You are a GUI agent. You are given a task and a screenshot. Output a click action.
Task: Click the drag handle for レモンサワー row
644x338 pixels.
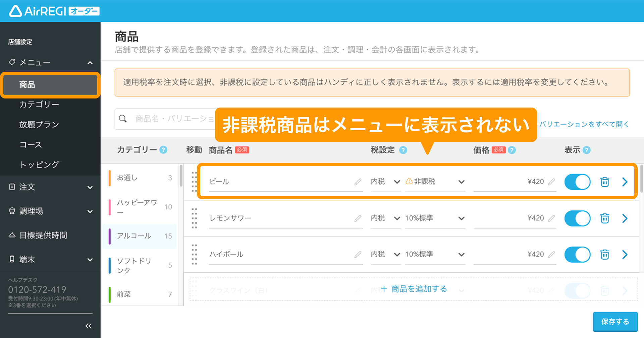[194, 218]
